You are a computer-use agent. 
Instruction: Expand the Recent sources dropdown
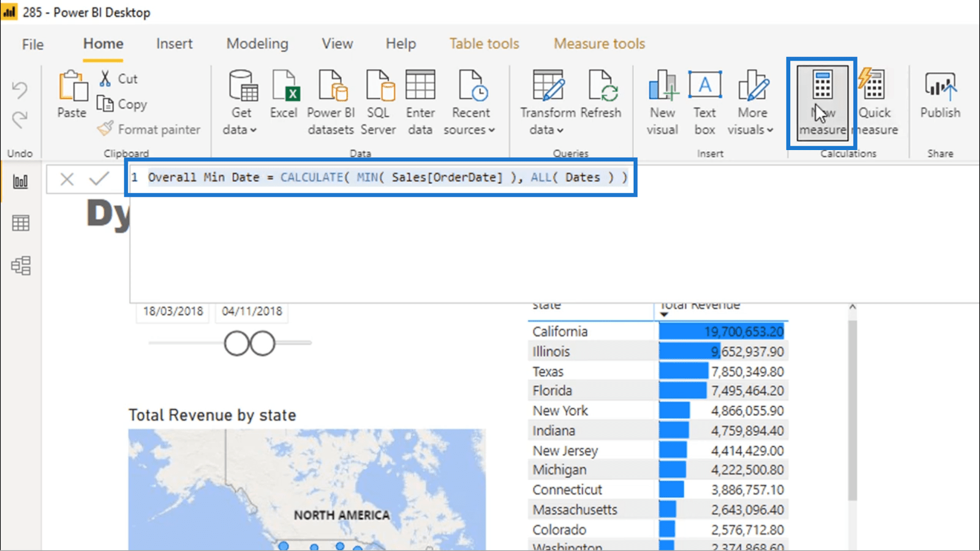click(491, 130)
